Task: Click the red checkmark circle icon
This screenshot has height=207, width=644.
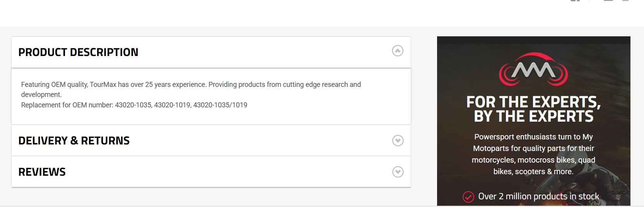Action: (x=468, y=197)
